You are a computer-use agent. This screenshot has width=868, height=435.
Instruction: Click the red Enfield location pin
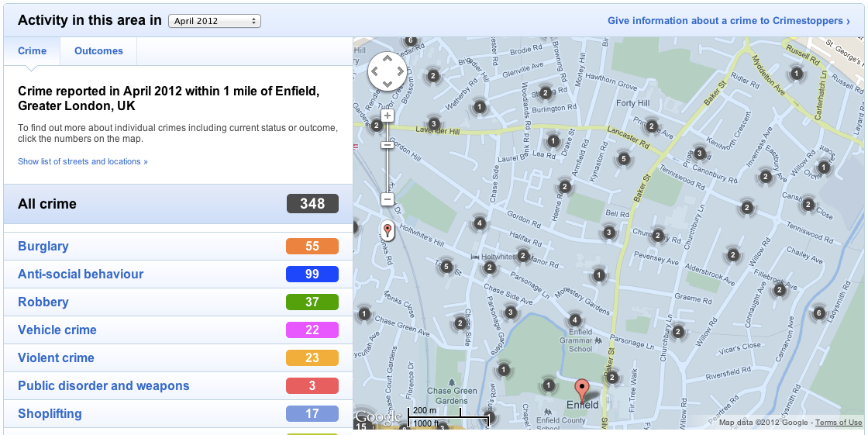coord(581,388)
